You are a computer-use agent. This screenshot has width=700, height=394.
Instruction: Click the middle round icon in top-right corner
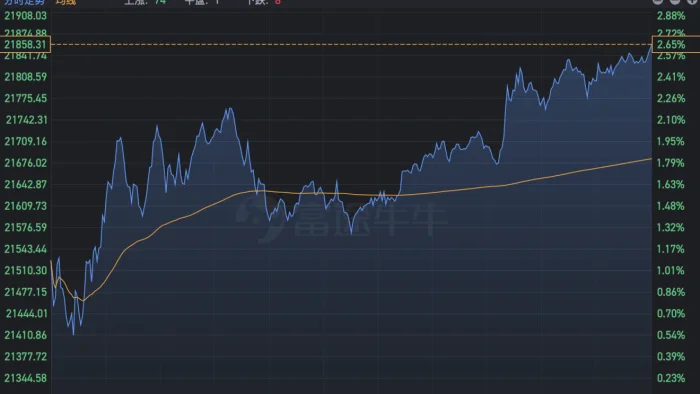675,1
